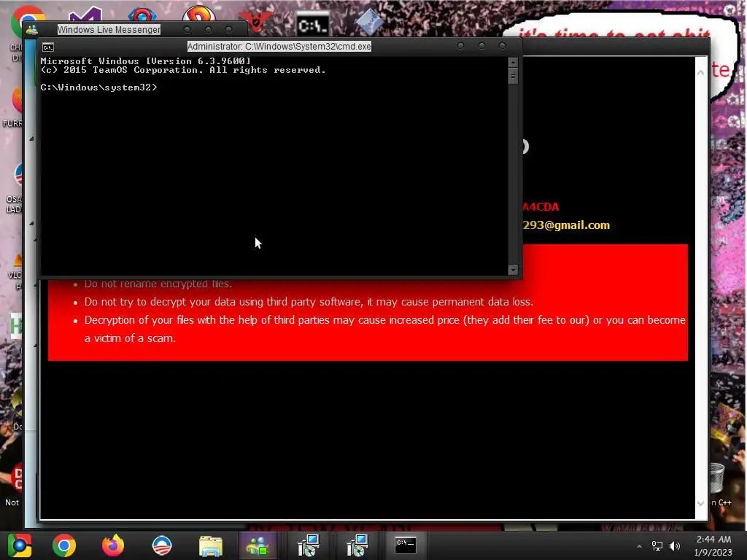This screenshot has width=747, height=560.
Task: Launch Google Chrome from the taskbar
Action: 64,545
